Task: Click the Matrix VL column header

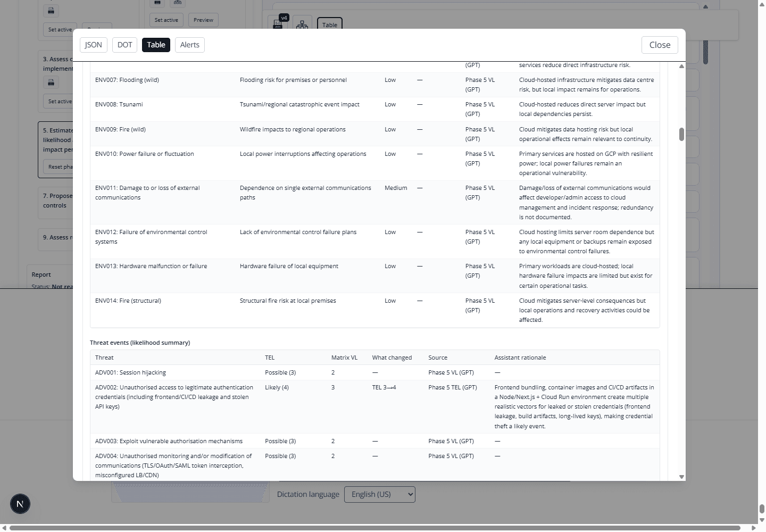Action: pos(344,358)
